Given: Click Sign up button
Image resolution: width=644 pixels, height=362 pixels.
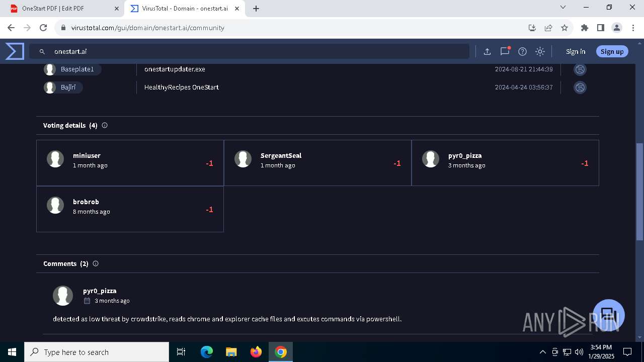Looking at the screenshot, I should (x=612, y=51).
